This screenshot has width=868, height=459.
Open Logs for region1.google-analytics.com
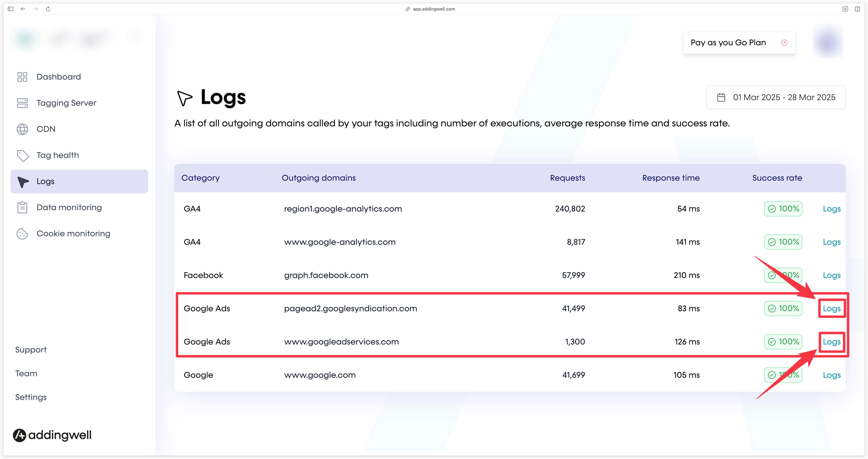831,209
